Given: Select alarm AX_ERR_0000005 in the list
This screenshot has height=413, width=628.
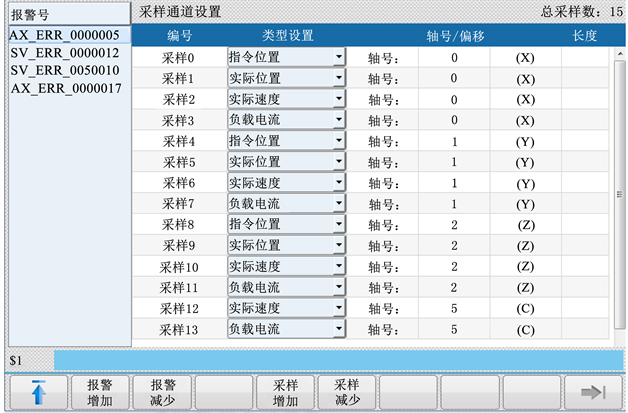Looking at the screenshot, I should tap(66, 34).
